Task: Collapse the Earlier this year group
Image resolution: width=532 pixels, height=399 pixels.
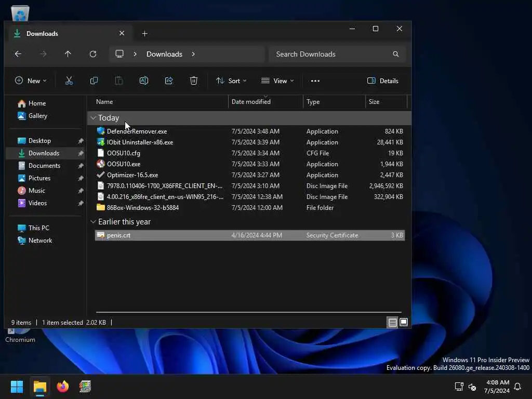Action: coord(94,221)
